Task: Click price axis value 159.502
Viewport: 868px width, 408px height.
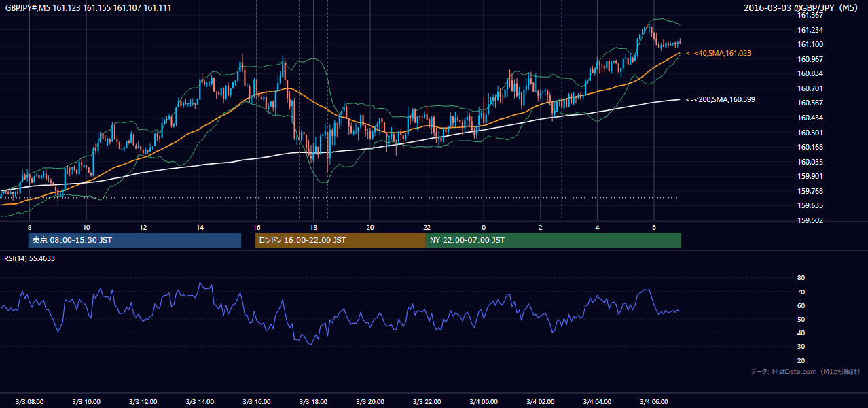Action: tap(810, 220)
